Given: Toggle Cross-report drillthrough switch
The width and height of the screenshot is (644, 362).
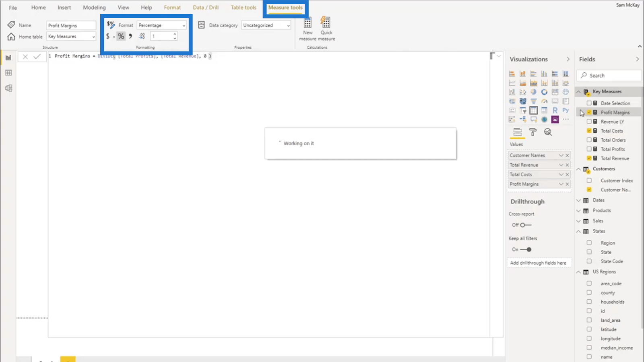Looking at the screenshot, I should tap(525, 225).
